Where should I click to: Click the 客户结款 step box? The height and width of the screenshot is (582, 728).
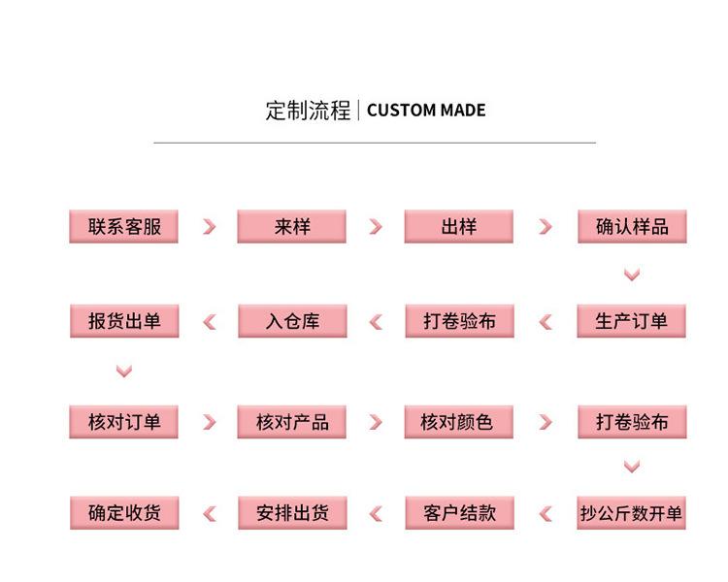coord(460,513)
